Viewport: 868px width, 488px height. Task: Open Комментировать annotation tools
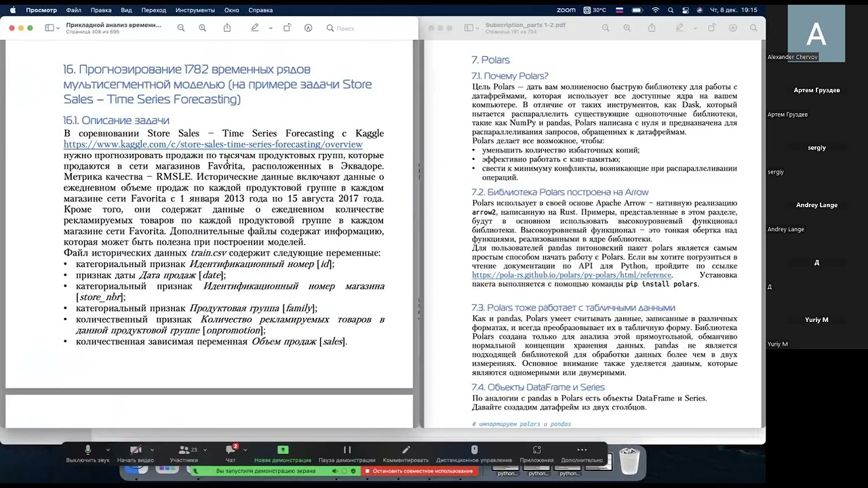(x=406, y=454)
